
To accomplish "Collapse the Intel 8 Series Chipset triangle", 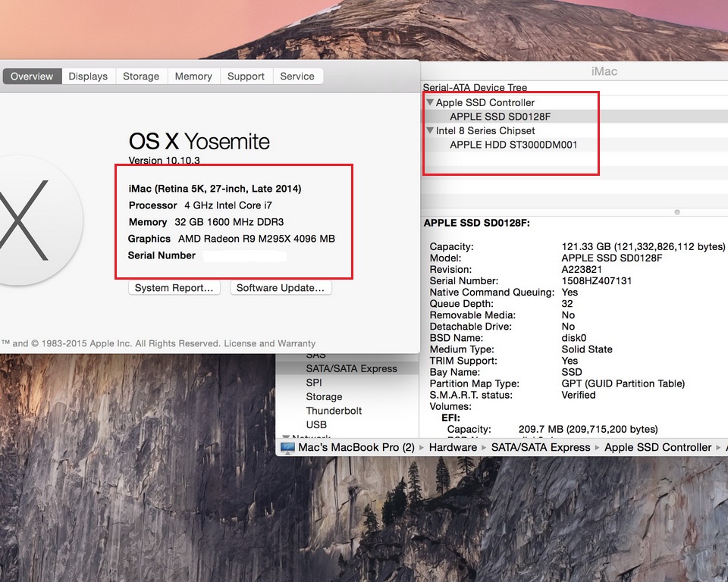I will click(430, 130).
